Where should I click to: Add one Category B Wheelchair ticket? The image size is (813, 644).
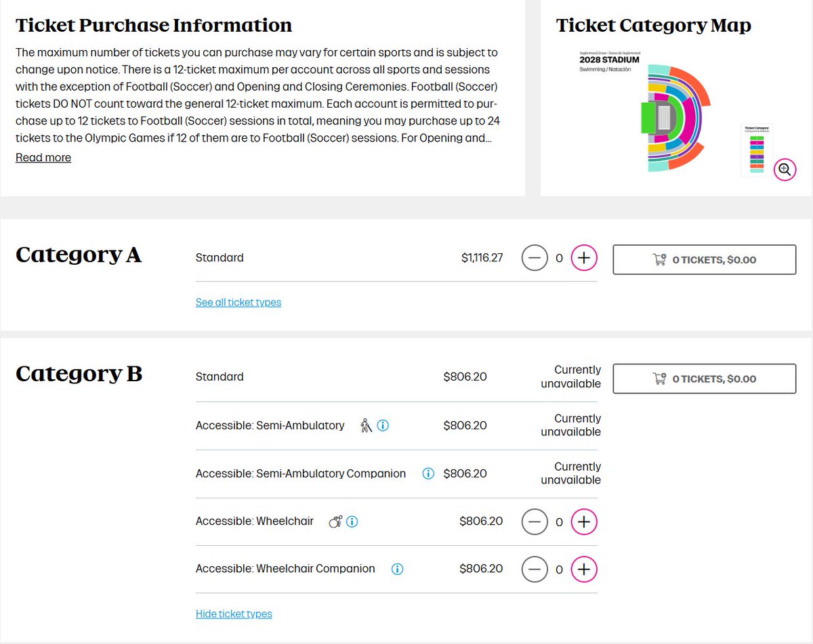click(584, 522)
